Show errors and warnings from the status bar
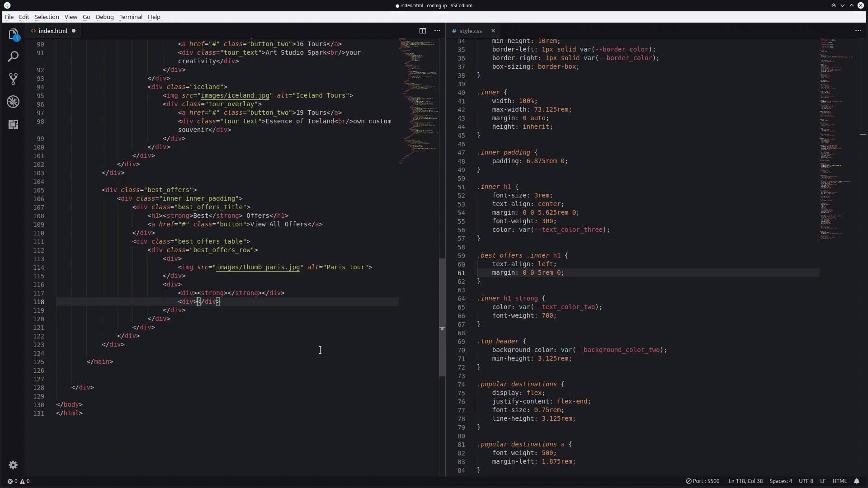 (x=18, y=481)
